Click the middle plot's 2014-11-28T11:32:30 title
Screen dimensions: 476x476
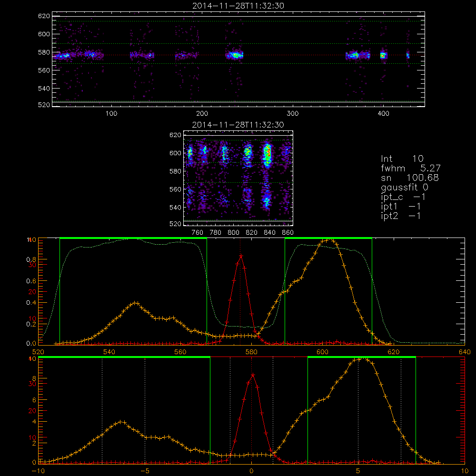(238, 125)
